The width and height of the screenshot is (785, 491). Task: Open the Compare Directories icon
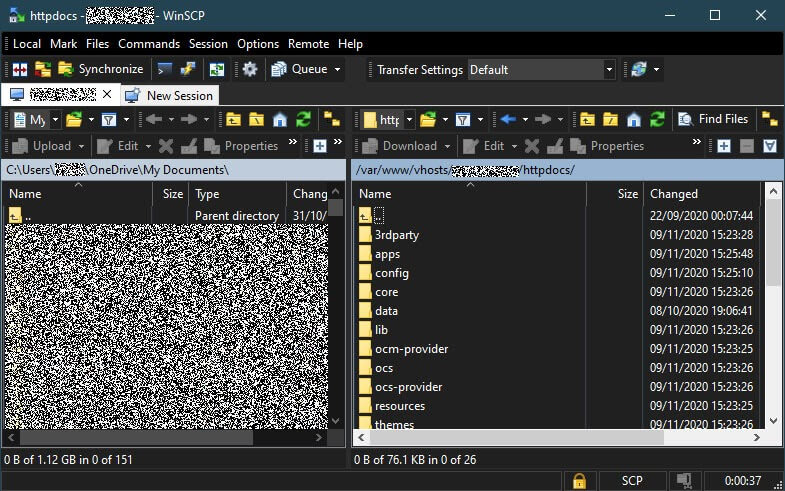pos(20,69)
